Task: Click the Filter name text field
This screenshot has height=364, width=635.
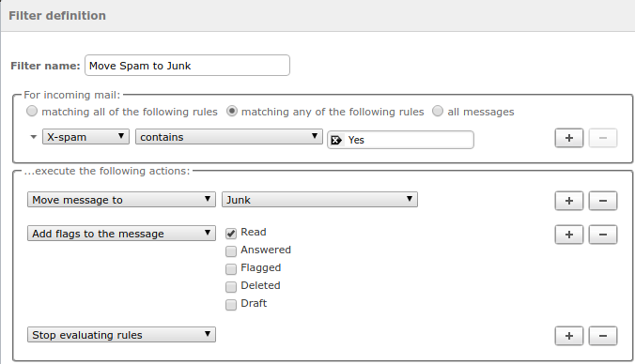Action: coord(187,66)
